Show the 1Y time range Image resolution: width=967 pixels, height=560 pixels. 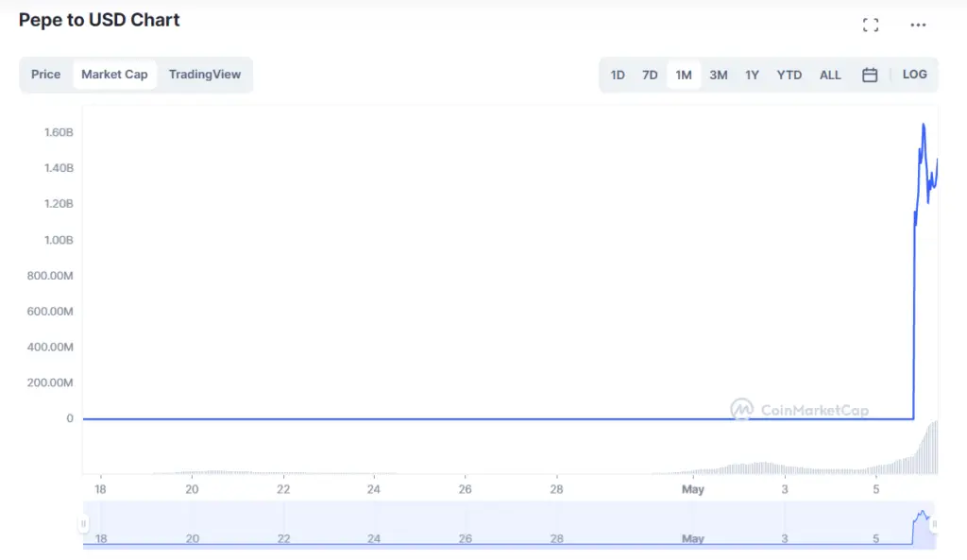(x=752, y=76)
